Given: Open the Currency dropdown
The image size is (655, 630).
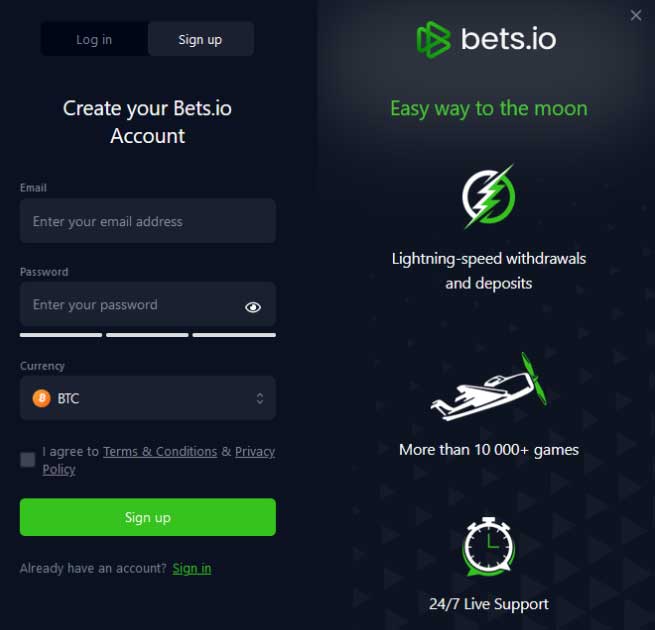Looking at the screenshot, I should pos(148,398).
